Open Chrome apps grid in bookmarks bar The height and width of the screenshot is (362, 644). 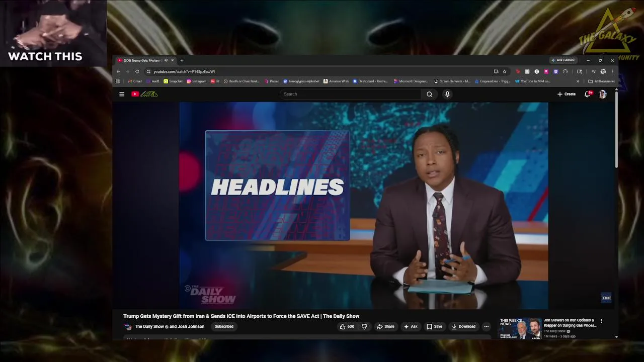[118, 81]
